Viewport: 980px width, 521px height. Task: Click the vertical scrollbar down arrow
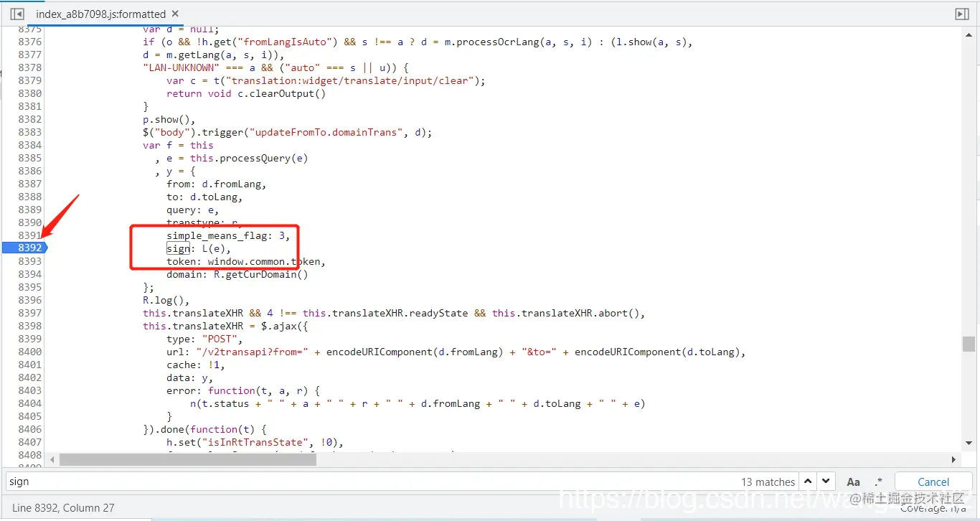969,443
